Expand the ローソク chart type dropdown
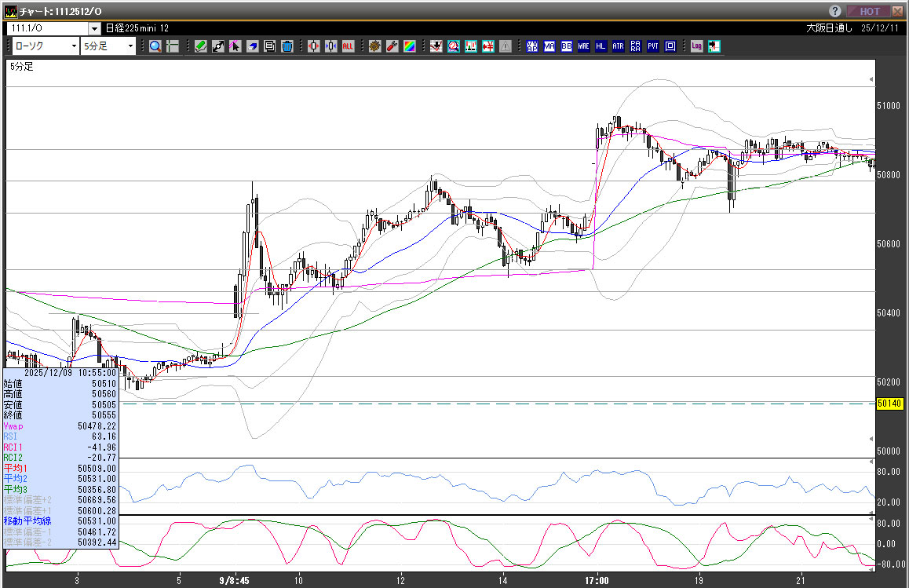The height and width of the screenshot is (588, 909). [74, 46]
